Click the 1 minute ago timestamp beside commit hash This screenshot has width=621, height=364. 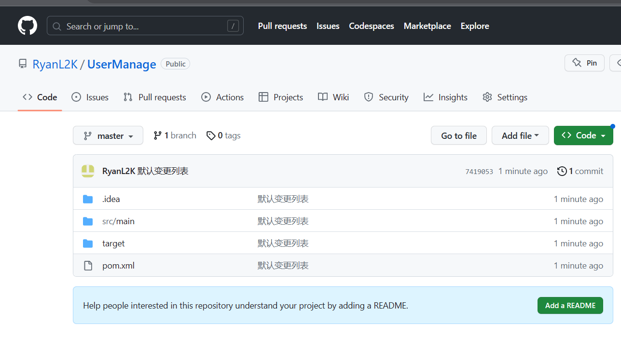(523, 171)
